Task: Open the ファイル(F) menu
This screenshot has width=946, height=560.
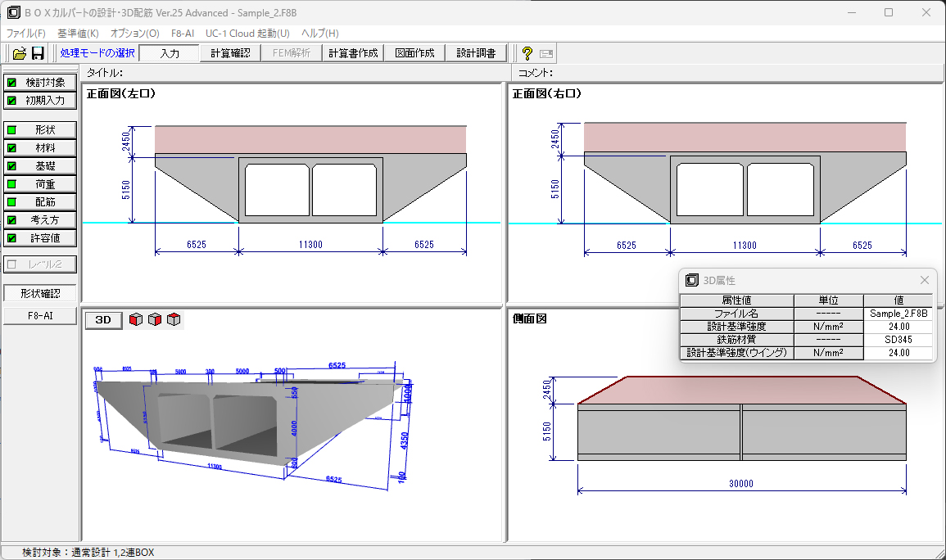Action: (26, 33)
